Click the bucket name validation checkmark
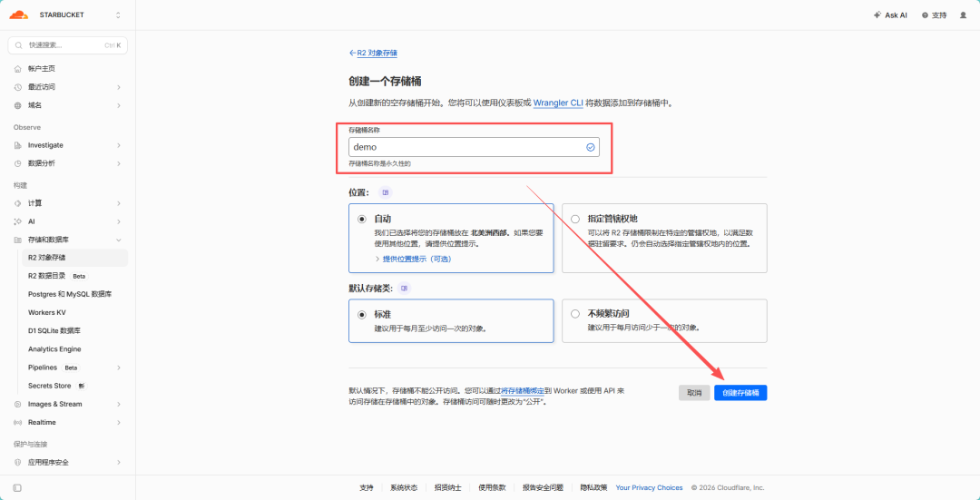This screenshot has height=500, width=980. click(x=590, y=147)
